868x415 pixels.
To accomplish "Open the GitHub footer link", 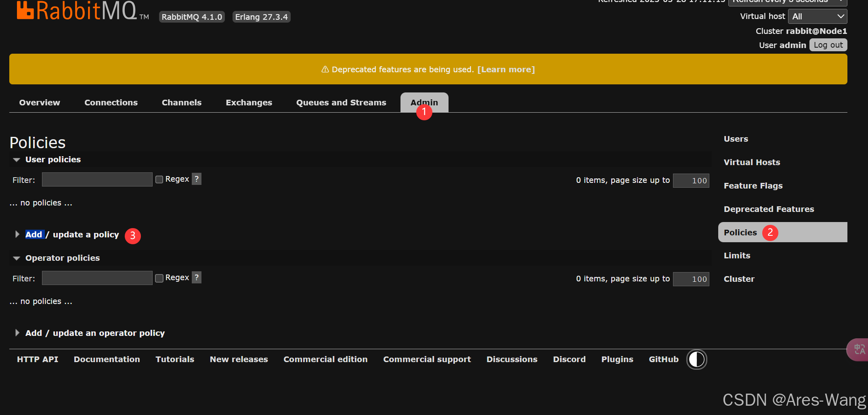I will (663, 359).
